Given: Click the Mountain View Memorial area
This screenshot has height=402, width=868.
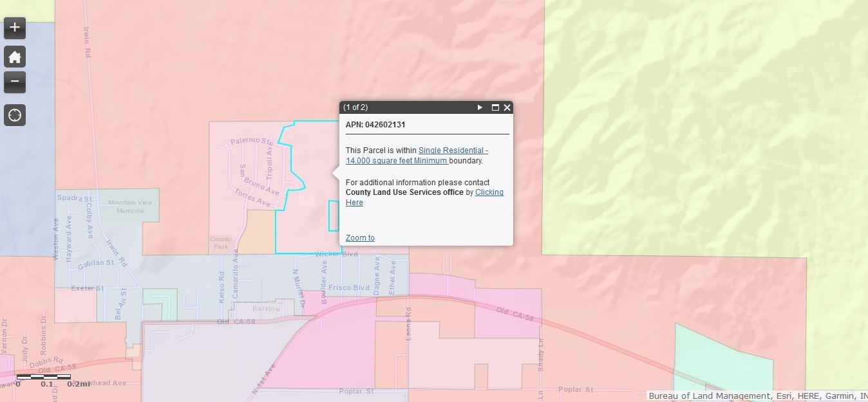Looking at the screenshot, I should pyautogui.click(x=129, y=206).
